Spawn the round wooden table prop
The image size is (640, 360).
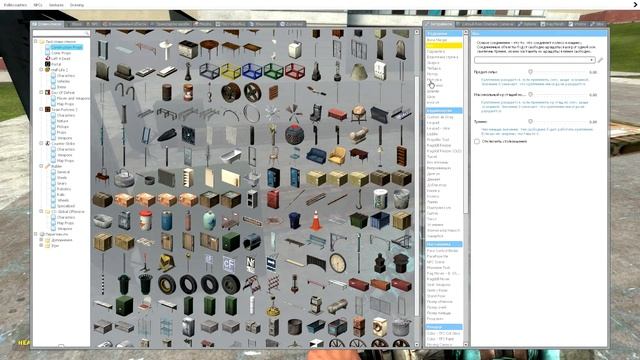point(210,49)
